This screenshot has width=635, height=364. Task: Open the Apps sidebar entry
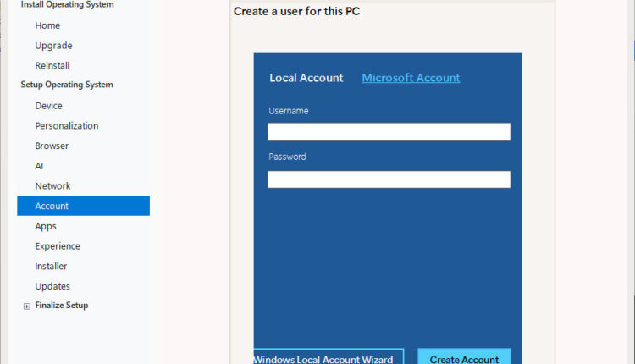coord(46,226)
